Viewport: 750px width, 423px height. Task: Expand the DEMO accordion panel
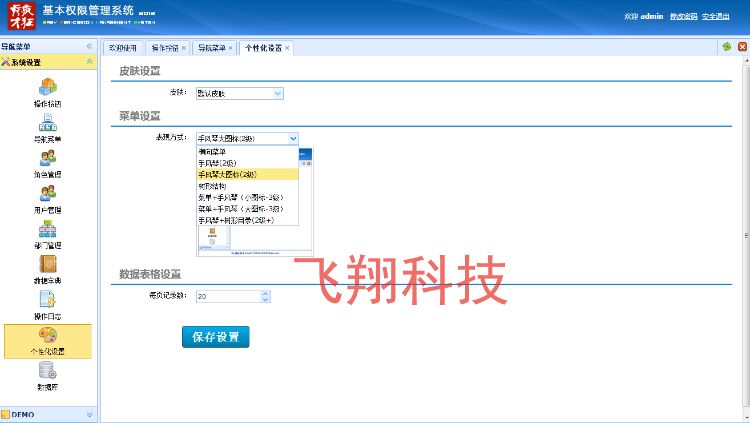(89, 414)
